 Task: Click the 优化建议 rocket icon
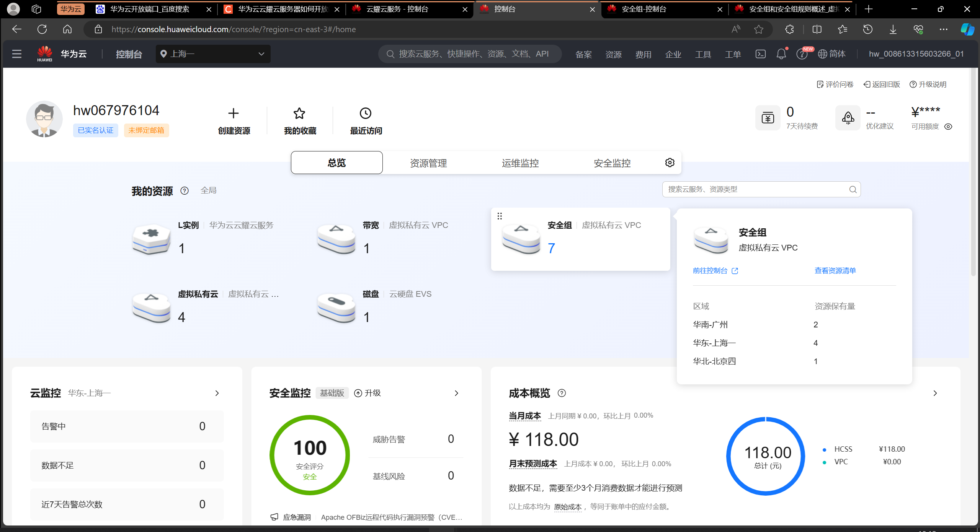point(848,118)
